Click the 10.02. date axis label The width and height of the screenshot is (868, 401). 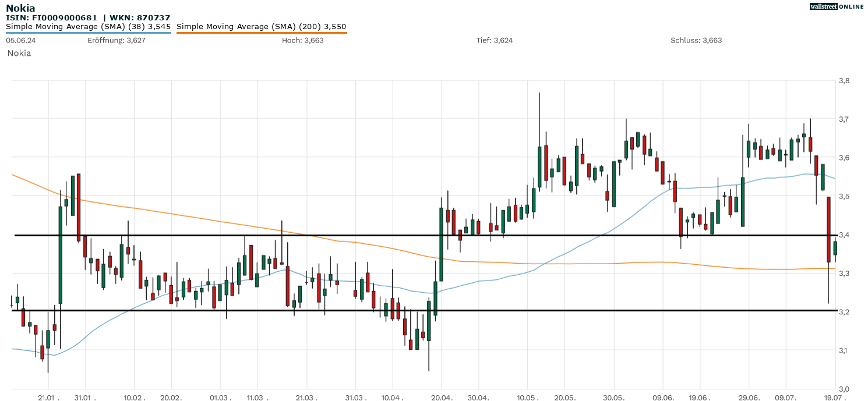[x=135, y=398]
